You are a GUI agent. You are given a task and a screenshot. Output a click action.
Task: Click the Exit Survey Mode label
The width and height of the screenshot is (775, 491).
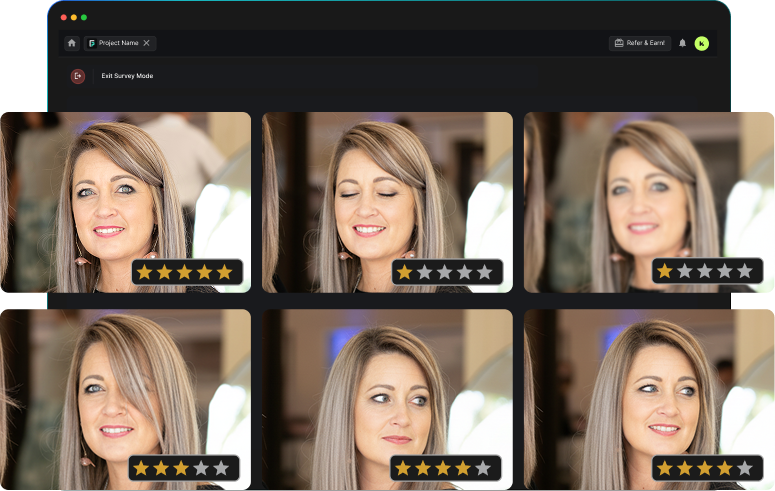point(127,76)
